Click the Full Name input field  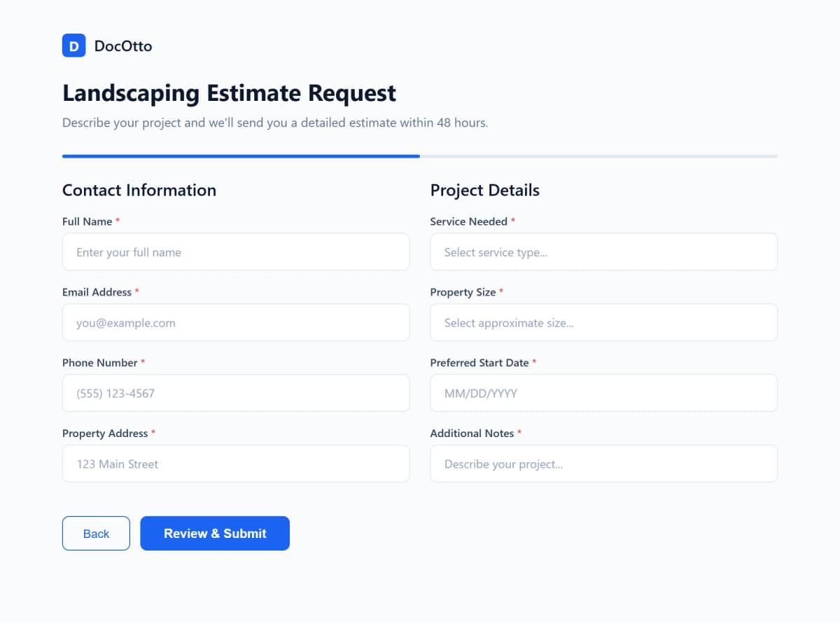[236, 251]
